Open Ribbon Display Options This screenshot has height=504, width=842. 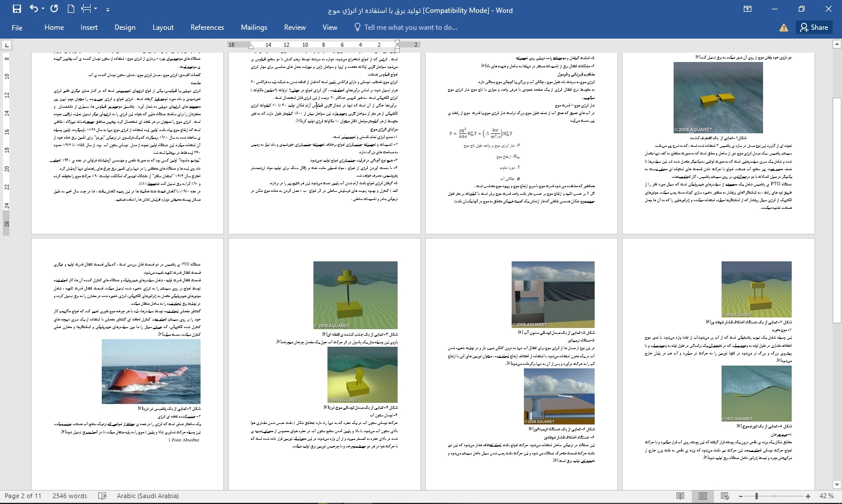[x=747, y=9]
